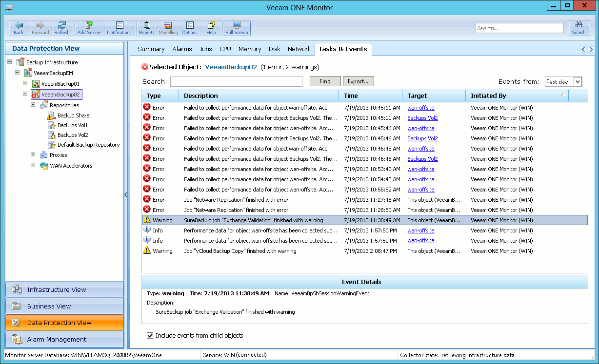Click the binoculars Search button

(579, 28)
